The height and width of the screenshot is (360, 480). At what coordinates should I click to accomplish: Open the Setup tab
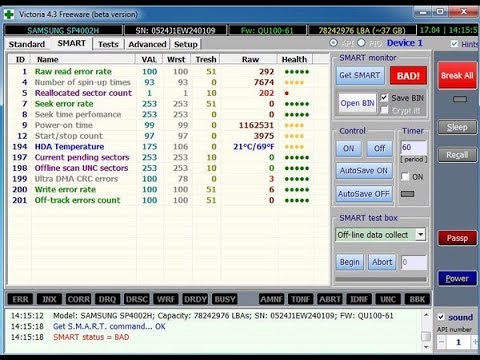pyautogui.click(x=186, y=44)
